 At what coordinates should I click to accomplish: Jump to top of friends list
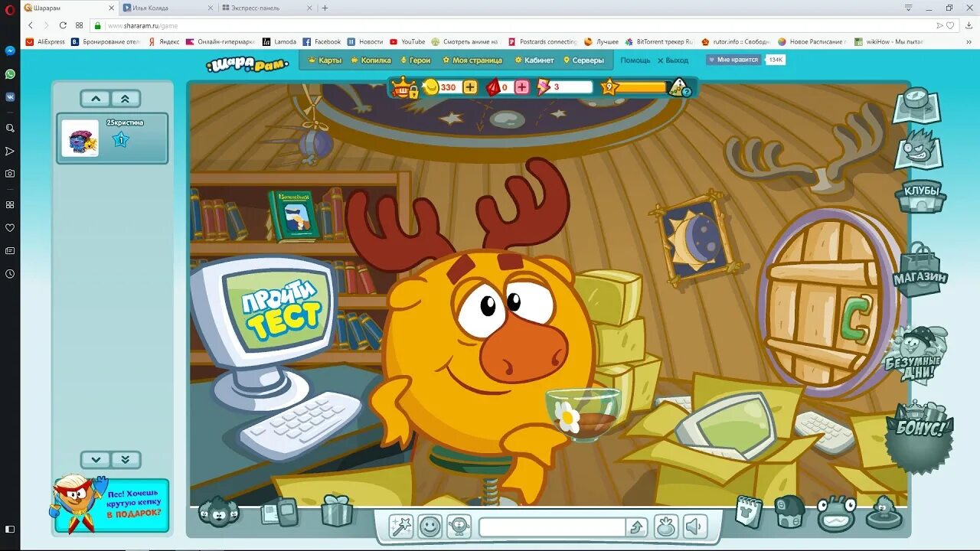125,99
